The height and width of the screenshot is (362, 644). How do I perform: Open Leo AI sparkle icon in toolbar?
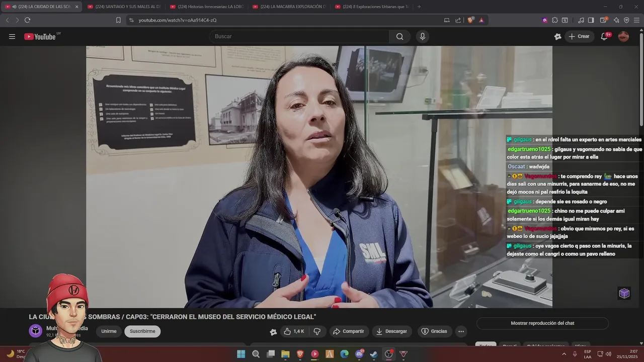tap(616, 20)
